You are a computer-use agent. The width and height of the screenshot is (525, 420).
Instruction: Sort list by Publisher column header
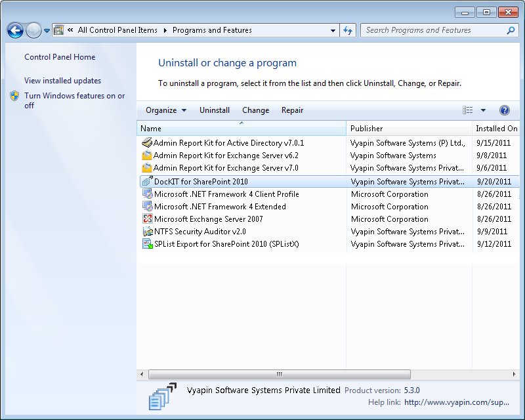coord(409,128)
